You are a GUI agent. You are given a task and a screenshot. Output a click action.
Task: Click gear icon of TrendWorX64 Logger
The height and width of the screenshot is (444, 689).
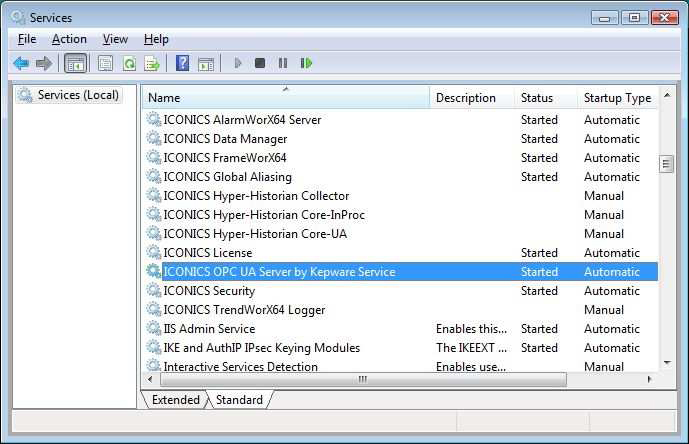[154, 309]
